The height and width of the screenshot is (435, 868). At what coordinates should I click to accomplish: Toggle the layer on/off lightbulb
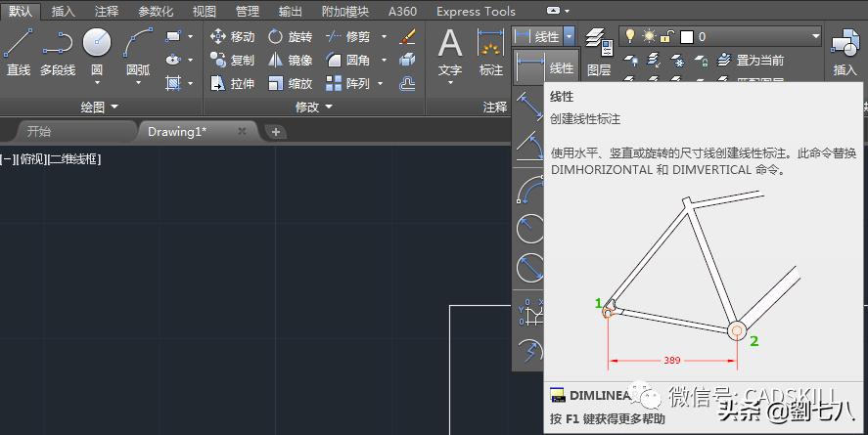629,36
